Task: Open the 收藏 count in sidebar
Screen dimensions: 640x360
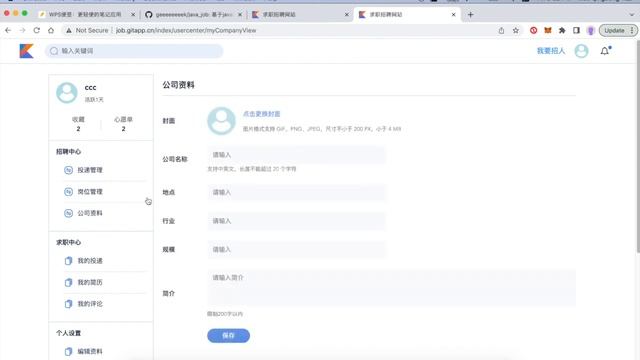Action: tap(78, 124)
